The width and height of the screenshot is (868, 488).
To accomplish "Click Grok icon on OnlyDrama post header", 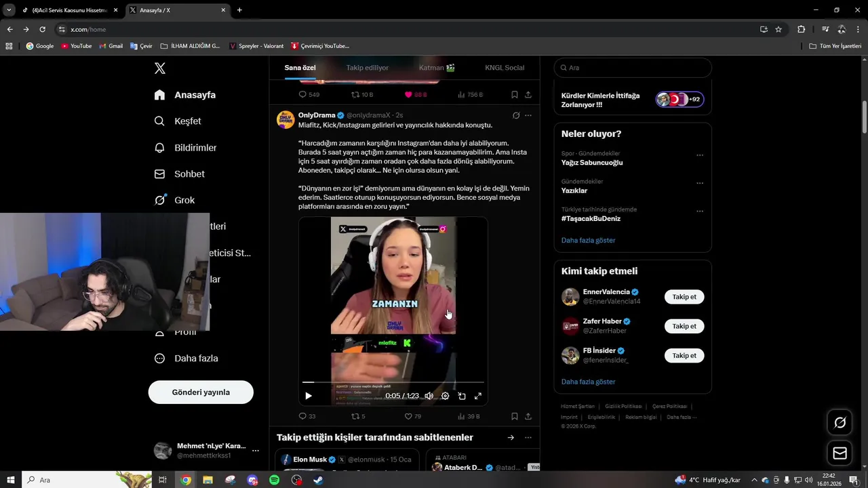I will pyautogui.click(x=516, y=115).
